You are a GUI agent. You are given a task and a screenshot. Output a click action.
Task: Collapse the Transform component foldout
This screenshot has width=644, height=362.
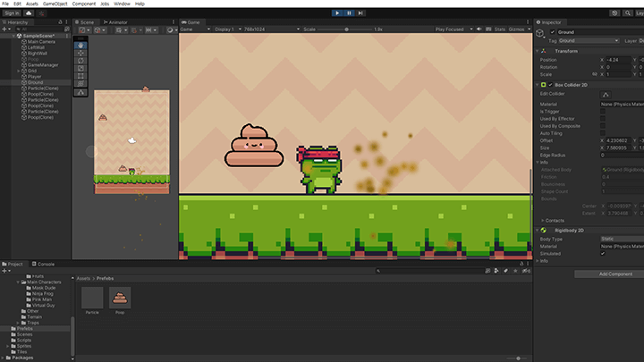tap(538, 51)
